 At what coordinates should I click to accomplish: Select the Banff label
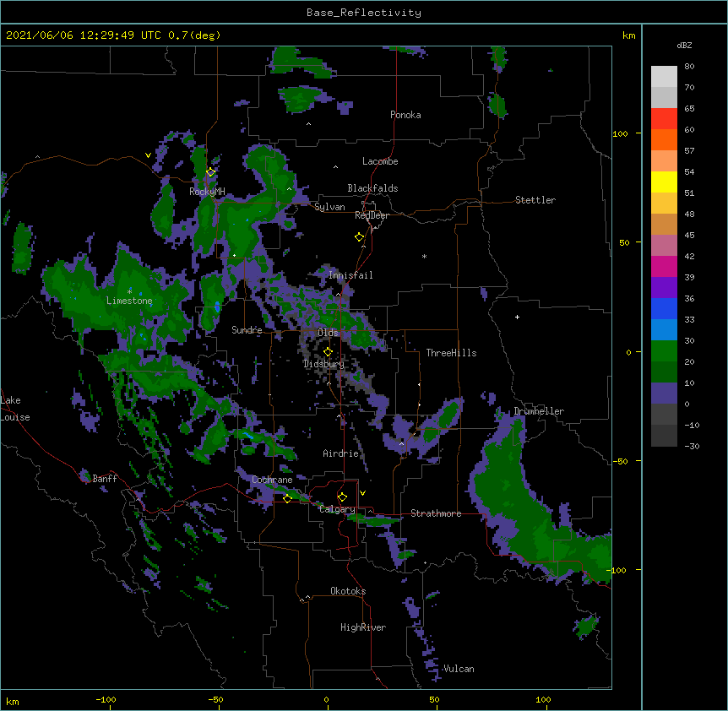point(105,479)
